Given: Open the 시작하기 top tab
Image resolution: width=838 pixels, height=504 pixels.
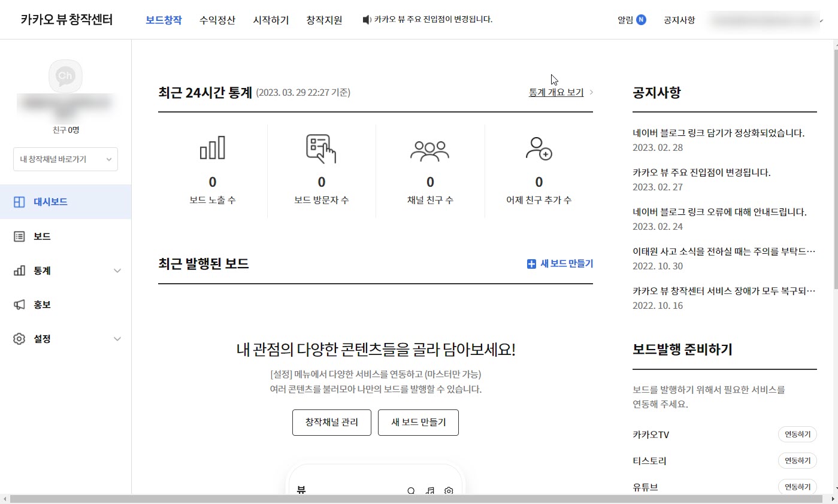Looking at the screenshot, I should pyautogui.click(x=271, y=20).
